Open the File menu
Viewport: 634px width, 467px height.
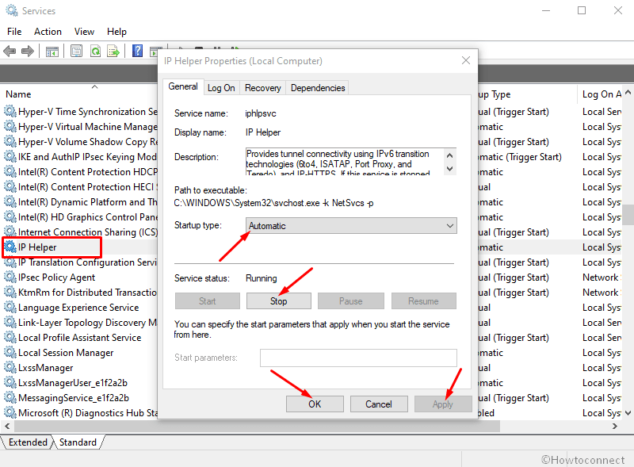(14, 32)
